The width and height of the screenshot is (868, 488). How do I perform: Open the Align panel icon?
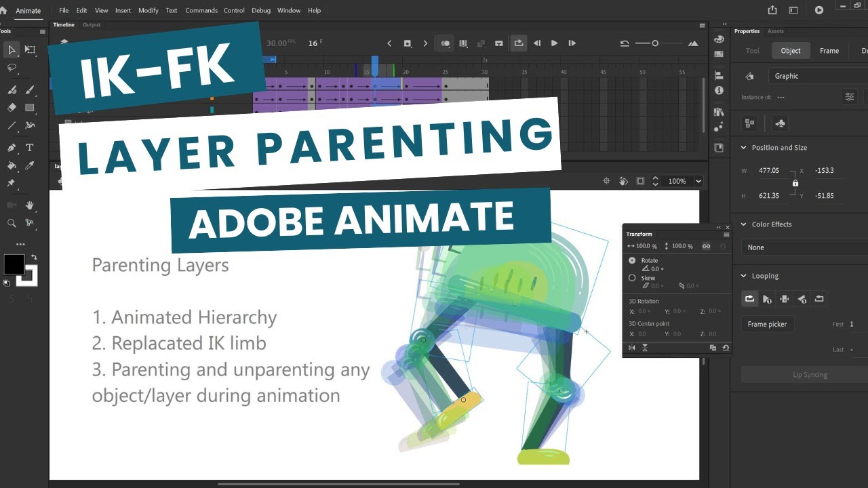(x=719, y=75)
